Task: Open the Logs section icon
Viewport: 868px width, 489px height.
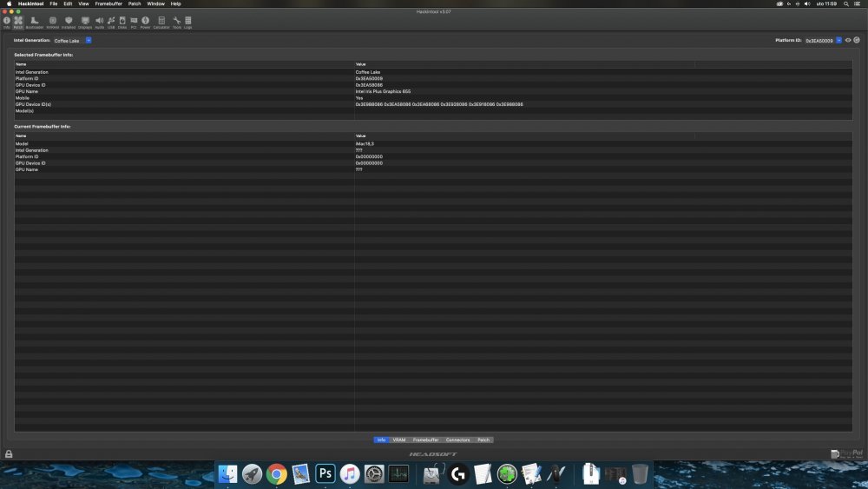Action: [x=188, y=23]
